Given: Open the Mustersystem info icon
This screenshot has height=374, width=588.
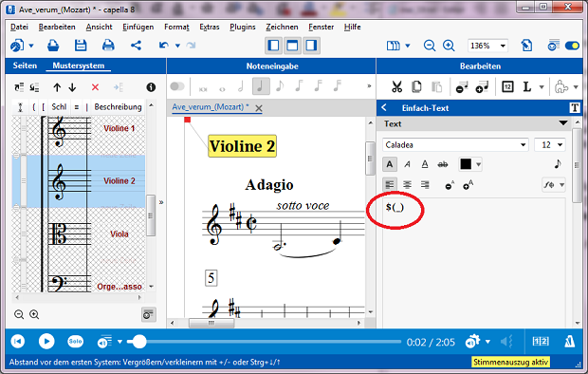Looking at the screenshot, I should tap(151, 87).
